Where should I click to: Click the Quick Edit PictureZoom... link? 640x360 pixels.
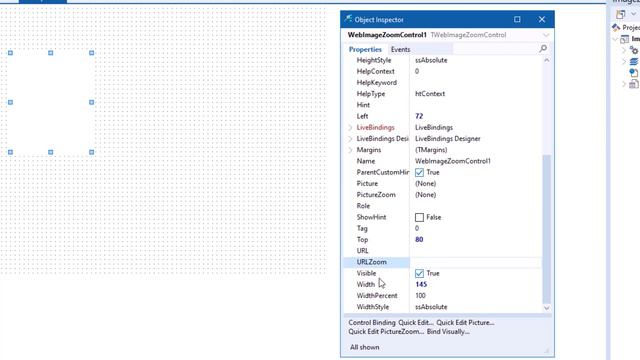(386, 332)
